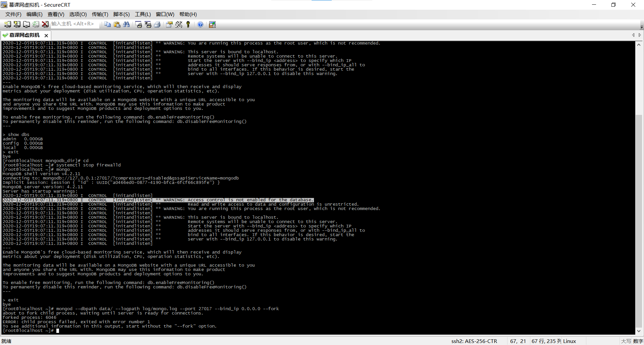This screenshot has width=644, height=345.
Task: Click 'MongoDB server version: 4.2.11' line
Action: point(43,187)
